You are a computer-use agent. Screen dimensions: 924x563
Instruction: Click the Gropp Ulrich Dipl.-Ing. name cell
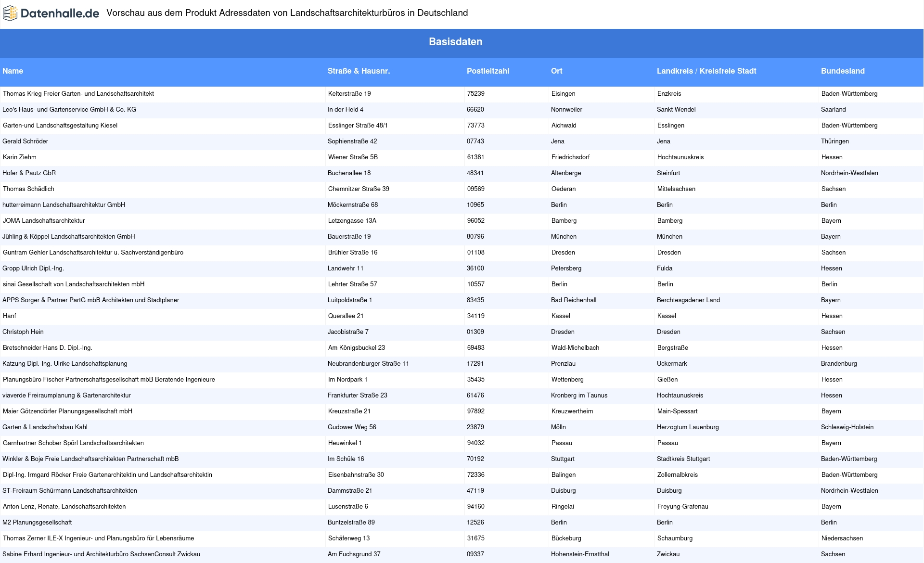33,269
